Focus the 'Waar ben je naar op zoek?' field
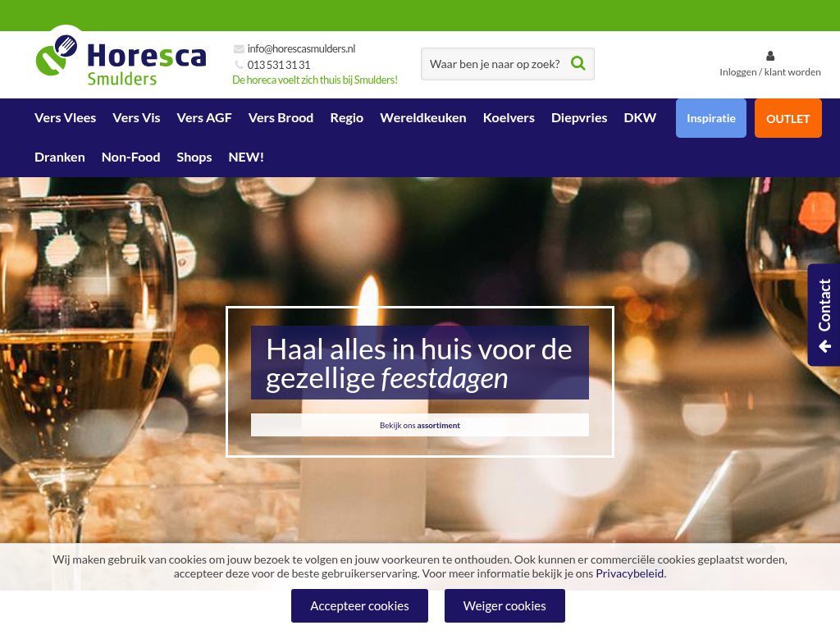This screenshot has width=840, height=630. coord(495,64)
